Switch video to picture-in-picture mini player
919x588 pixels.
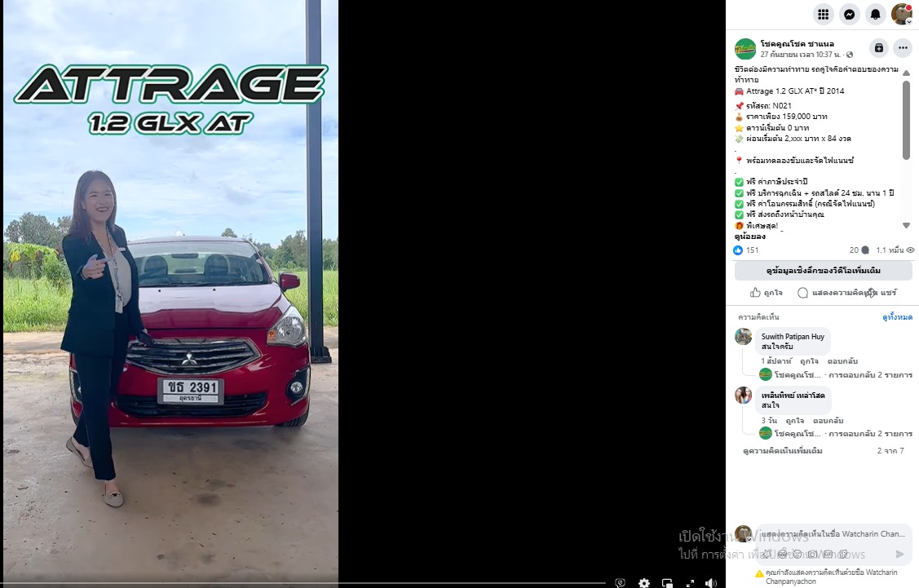[667, 583]
